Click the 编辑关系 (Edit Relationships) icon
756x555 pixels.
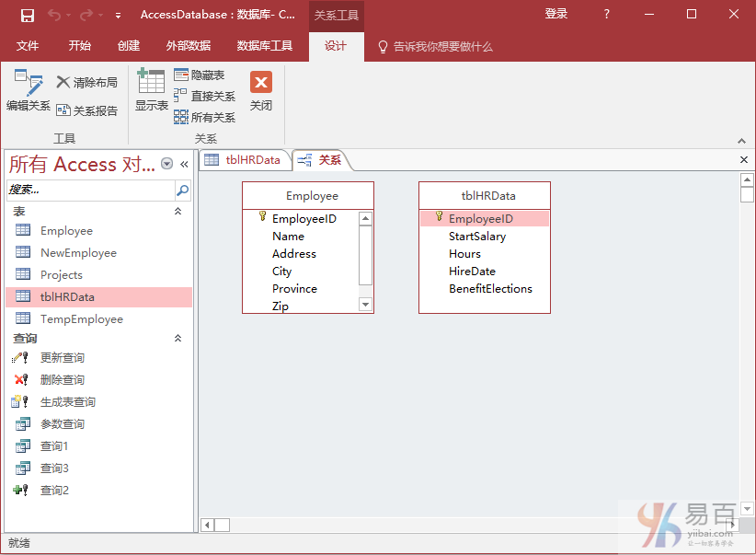[28, 90]
